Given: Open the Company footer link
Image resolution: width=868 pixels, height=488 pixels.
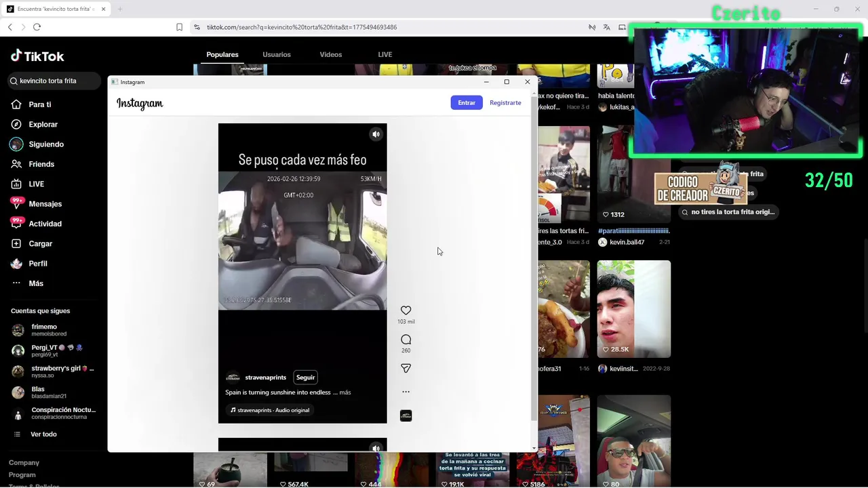Looking at the screenshot, I should point(24,463).
